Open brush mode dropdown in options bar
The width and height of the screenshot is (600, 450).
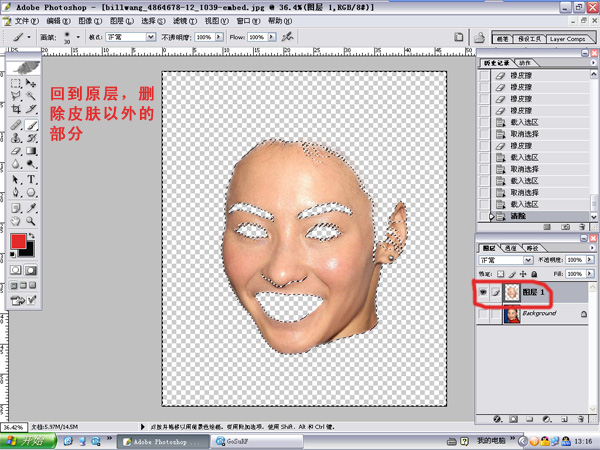151,37
